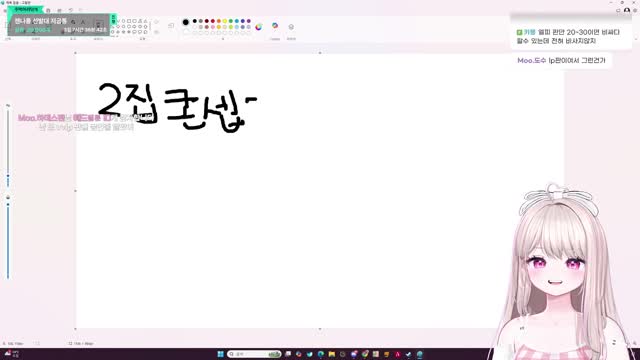Open Microsoft Edge from the taskbar
This screenshot has width=640, height=360.
click(x=321, y=354)
